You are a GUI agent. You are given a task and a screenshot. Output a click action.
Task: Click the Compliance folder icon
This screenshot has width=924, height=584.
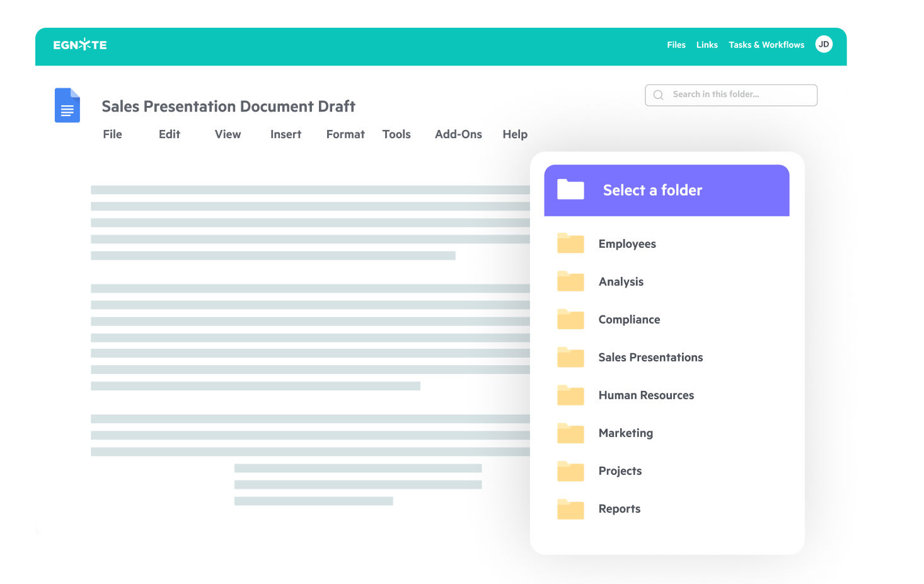point(570,319)
